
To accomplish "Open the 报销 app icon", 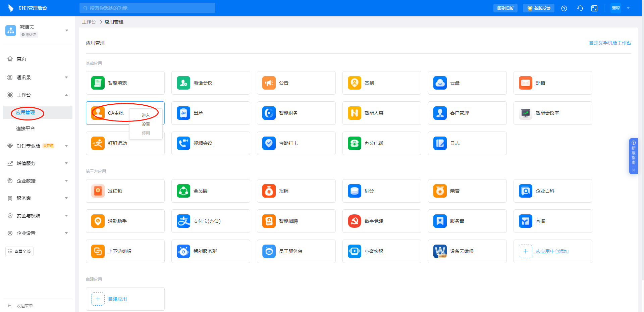I will [x=269, y=191].
